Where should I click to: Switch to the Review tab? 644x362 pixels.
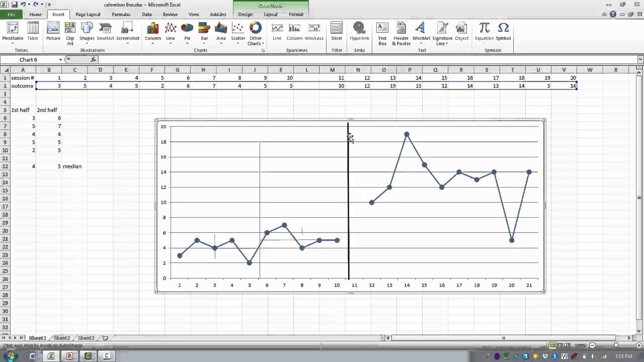pyautogui.click(x=170, y=15)
